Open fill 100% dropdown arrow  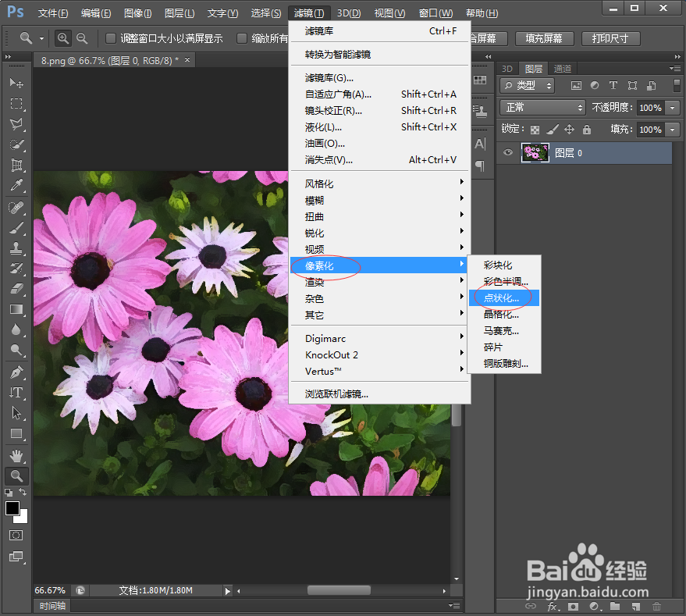[673, 130]
